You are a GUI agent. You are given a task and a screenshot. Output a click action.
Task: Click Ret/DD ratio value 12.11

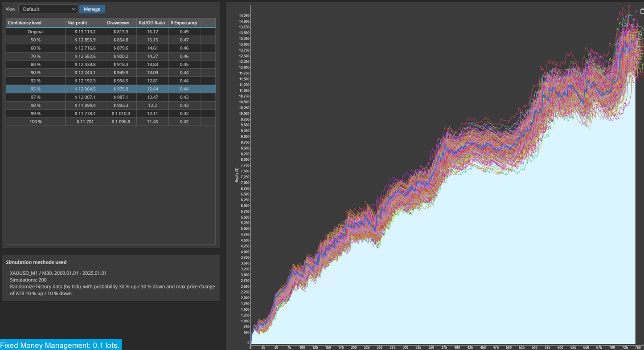click(x=152, y=114)
